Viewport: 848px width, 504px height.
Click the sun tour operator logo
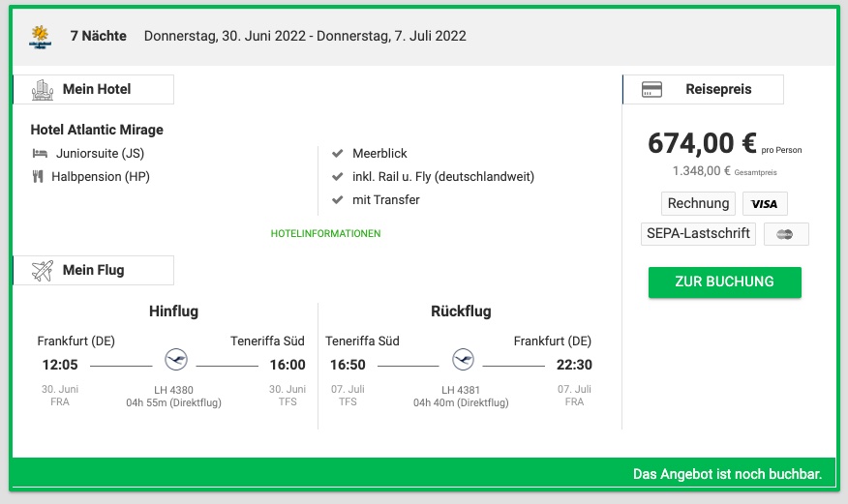pos(40,37)
